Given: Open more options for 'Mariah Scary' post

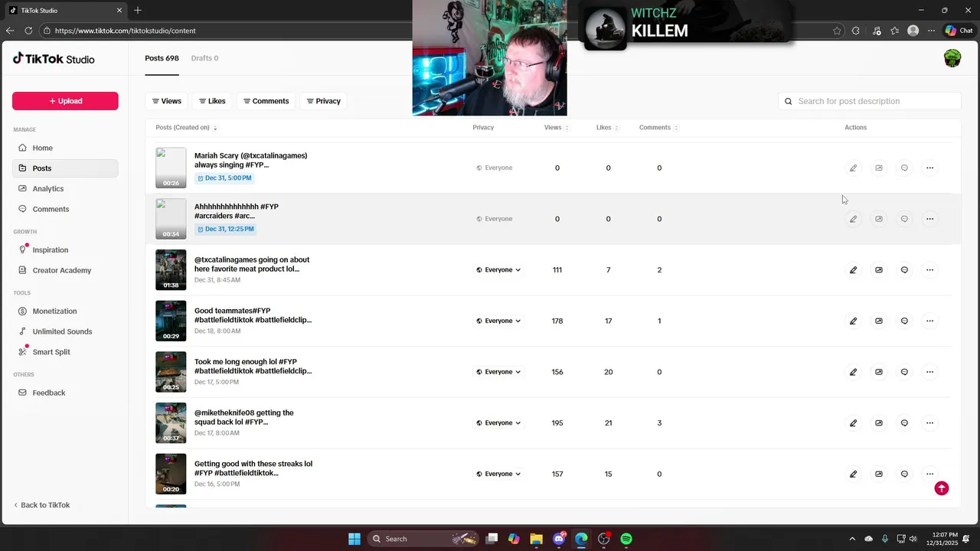Looking at the screenshot, I should pyautogui.click(x=929, y=168).
